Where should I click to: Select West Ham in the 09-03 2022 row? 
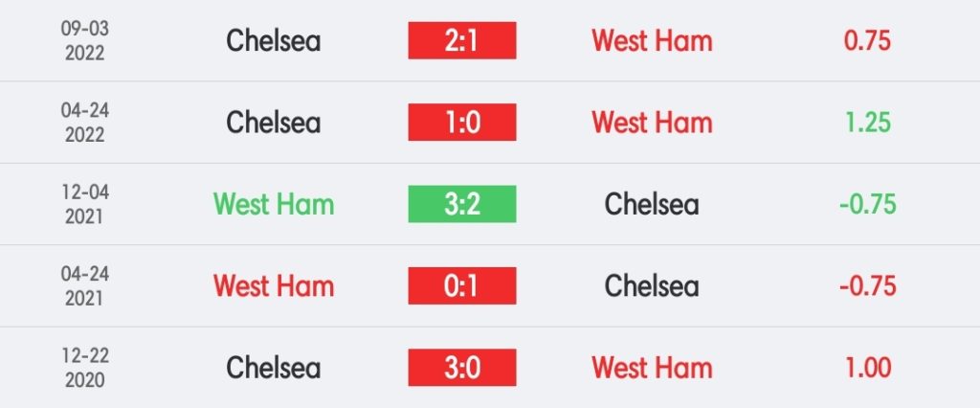(x=652, y=41)
